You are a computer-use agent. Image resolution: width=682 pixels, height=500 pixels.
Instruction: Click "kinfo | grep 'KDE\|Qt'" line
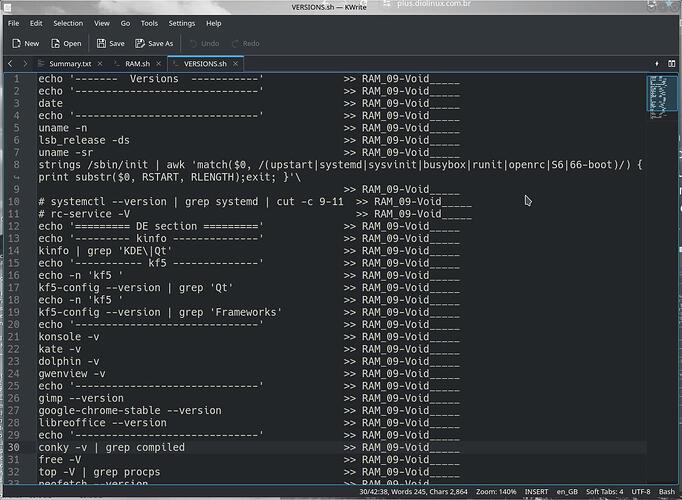click(x=105, y=251)
